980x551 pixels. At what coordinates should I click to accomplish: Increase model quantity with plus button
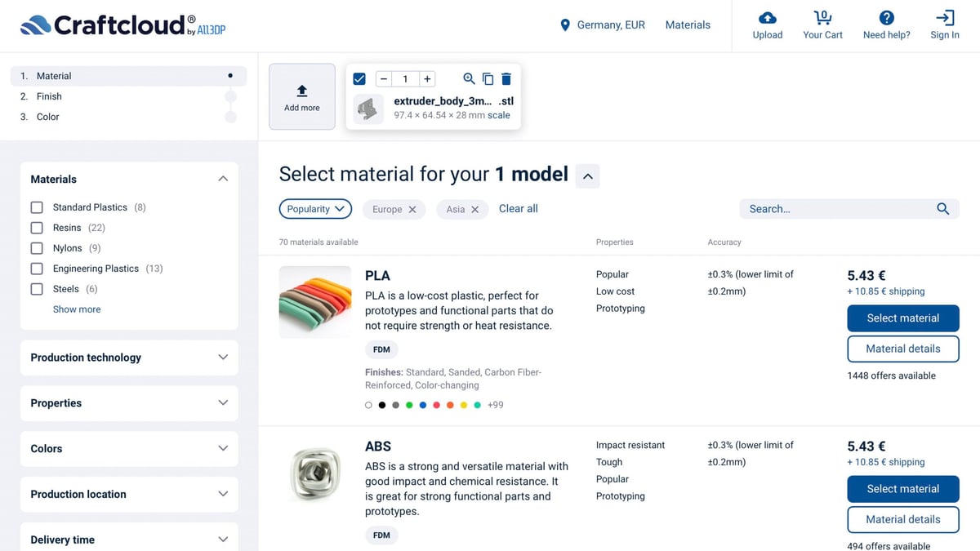click(426, 79)
